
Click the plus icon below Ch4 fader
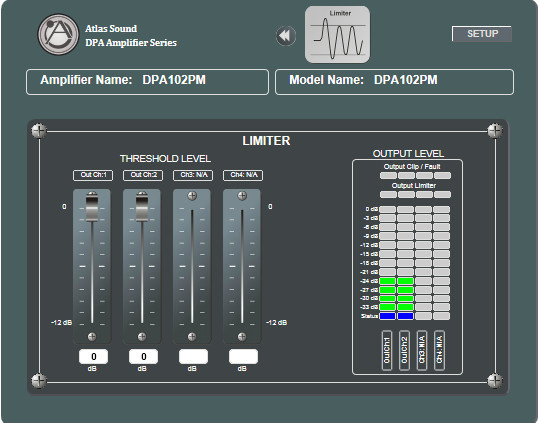[242, 337]
